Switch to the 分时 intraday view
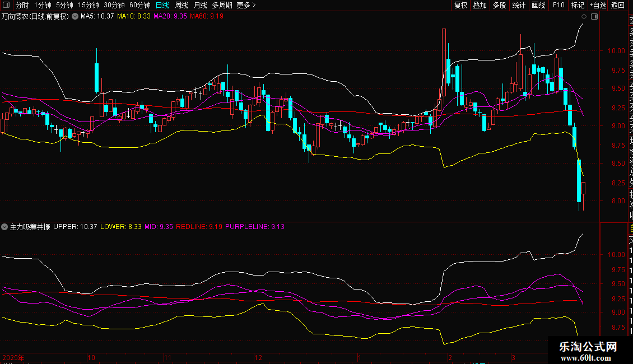The width and height of the screenshot is (633, 364). coord(22,5)
